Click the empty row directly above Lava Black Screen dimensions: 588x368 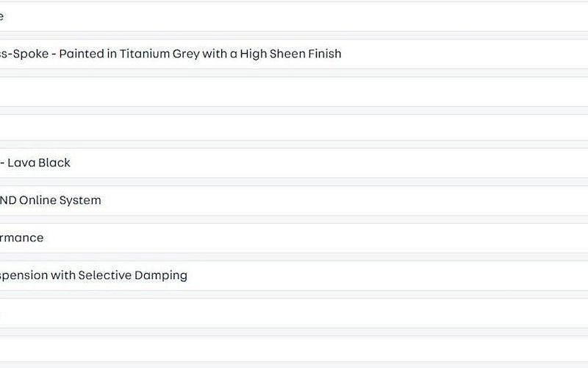pos(294,127)
